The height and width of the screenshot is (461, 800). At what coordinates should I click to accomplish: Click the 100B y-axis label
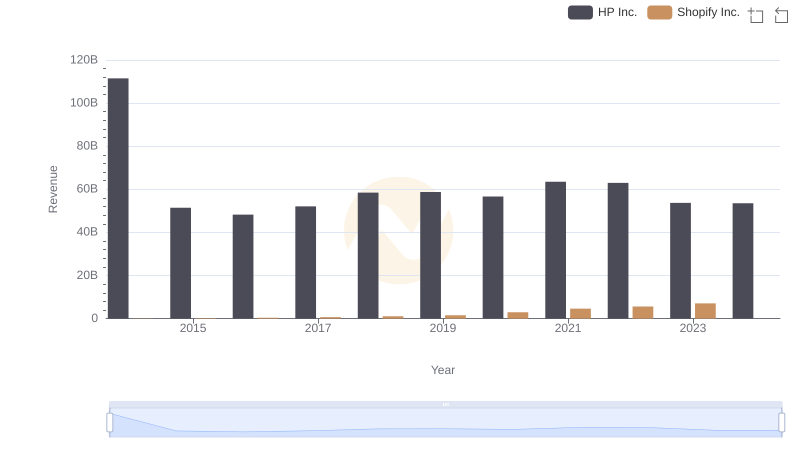[84, 103]
